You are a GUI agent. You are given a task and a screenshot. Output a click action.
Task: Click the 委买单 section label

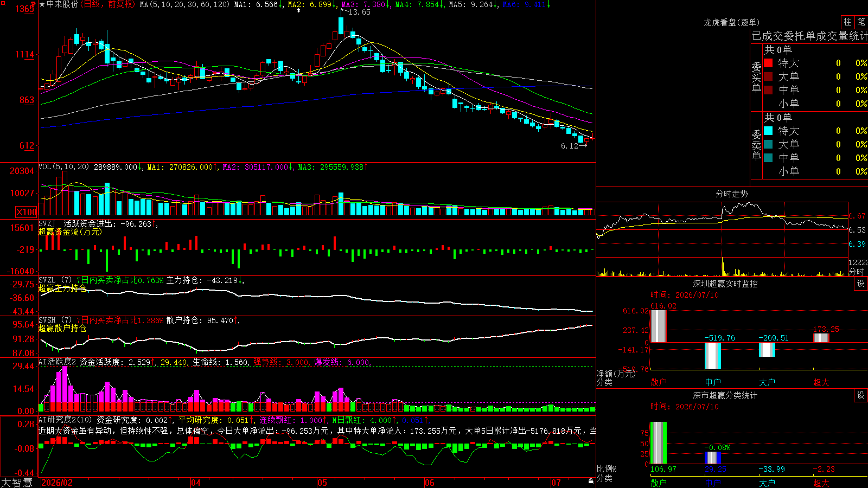coord(756,77)
